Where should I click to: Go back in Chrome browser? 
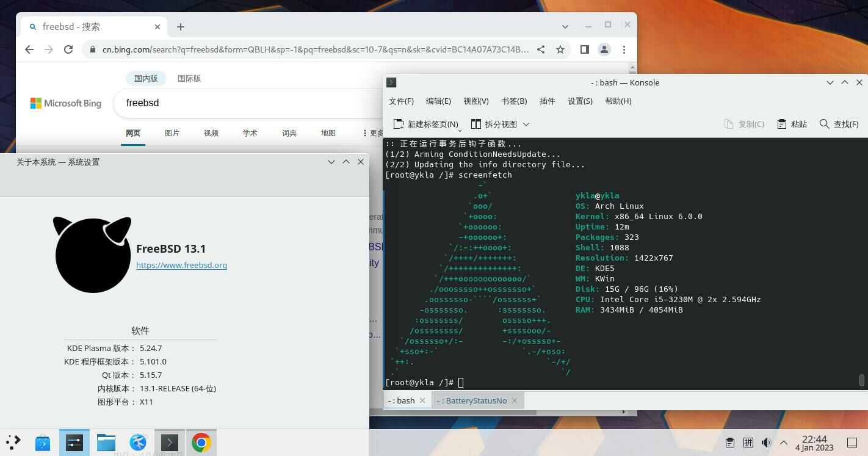click(x=29, y=49)
